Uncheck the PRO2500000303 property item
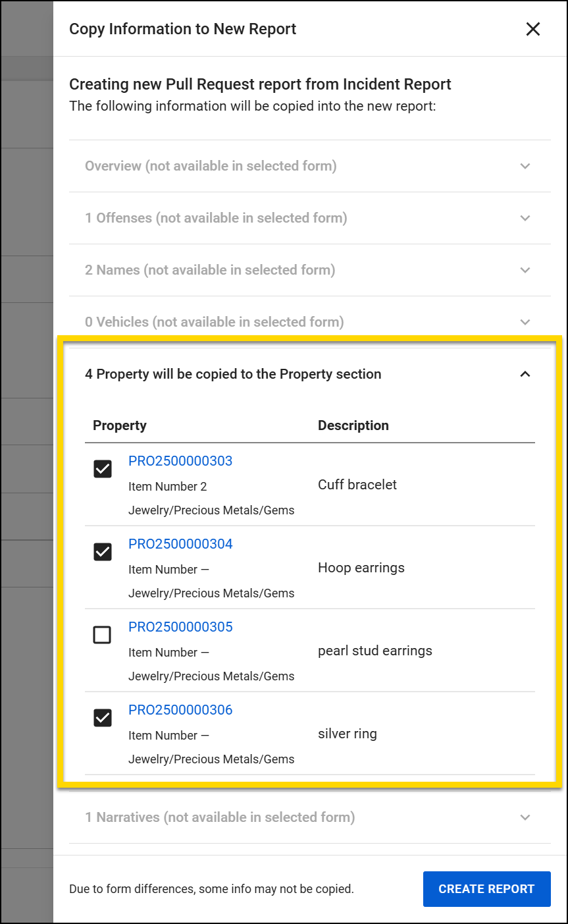The image size is (568, 924). click(103, 469)
